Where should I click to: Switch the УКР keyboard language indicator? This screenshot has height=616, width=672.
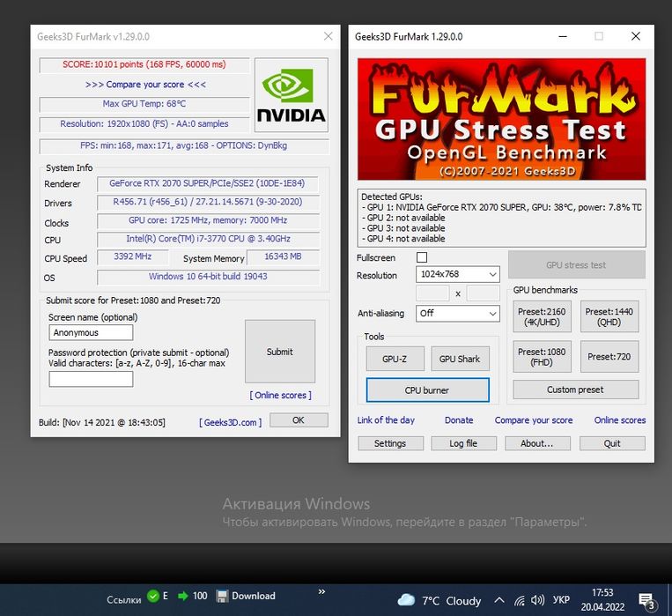pyautogui.click(x=561, y=600)
